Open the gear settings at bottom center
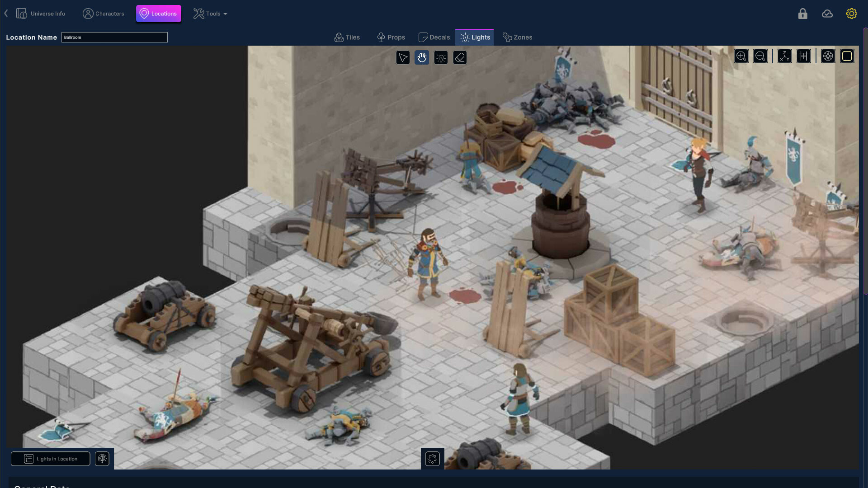The height and width of the screenshot is (488, 868). (x=433, y=459)
